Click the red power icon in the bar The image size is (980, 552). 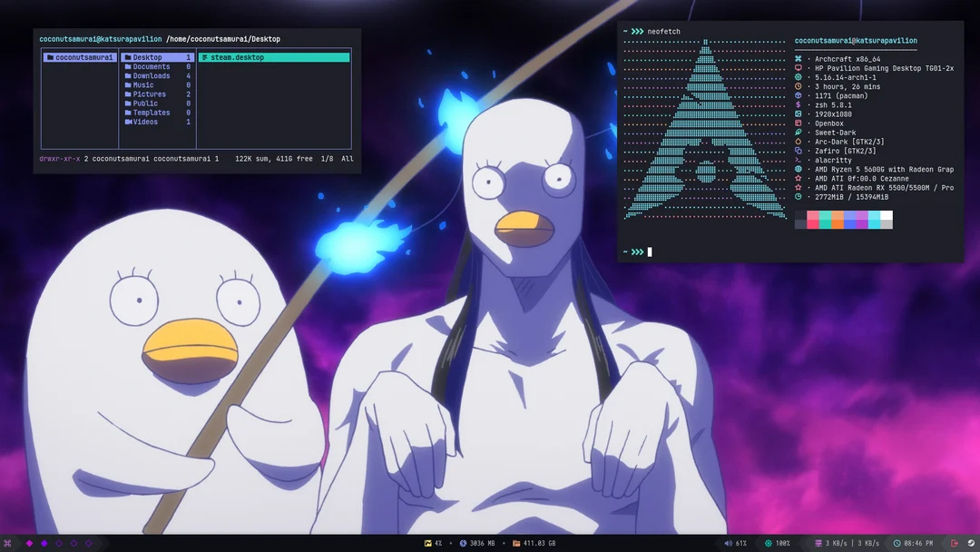point(953,543)
